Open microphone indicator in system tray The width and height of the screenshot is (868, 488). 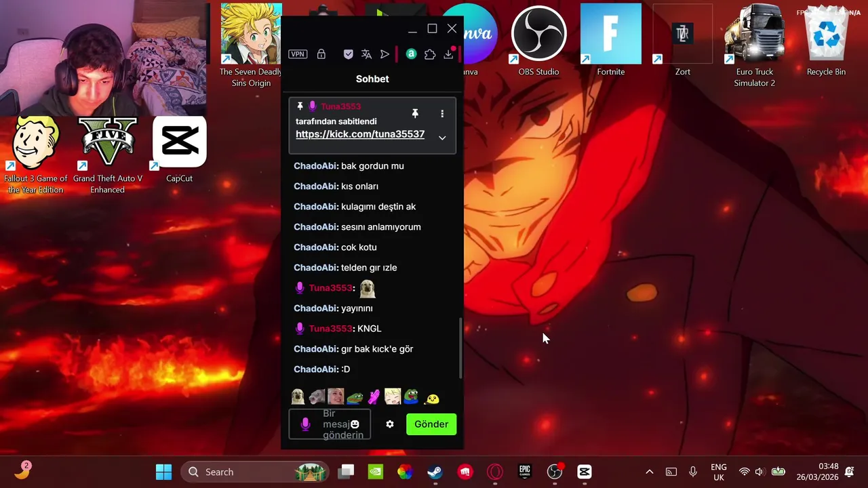[x=693, y=472]
